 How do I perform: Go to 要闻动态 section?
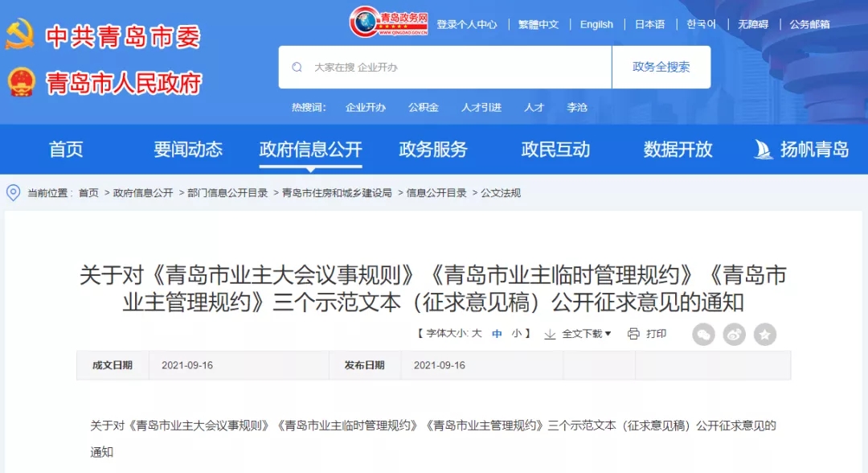tap(187, 150)
